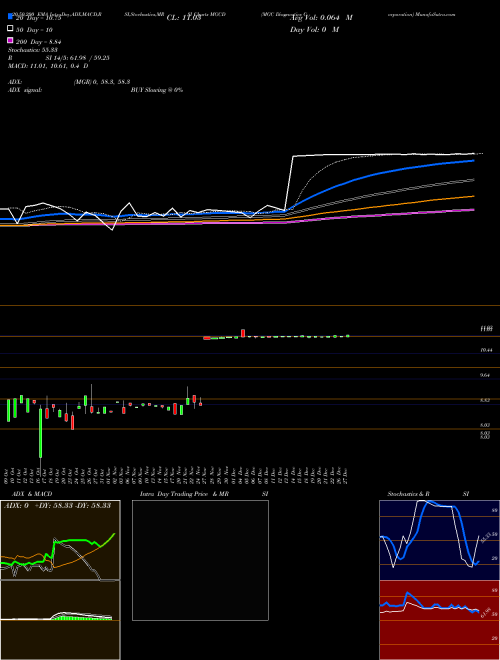Click the long green candlestick in mid-October
The image size is (500, 660).
click(41, 433)
